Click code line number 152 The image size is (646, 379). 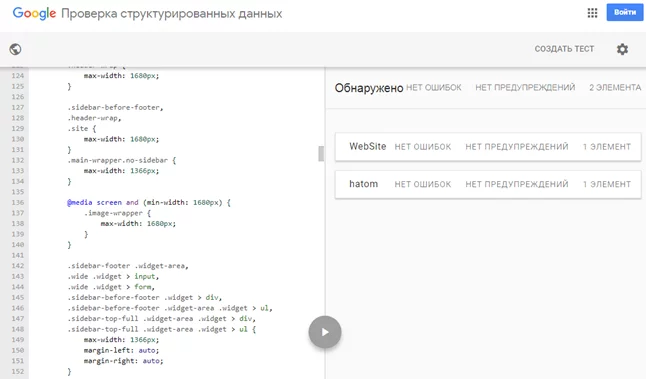coord(18,371)
